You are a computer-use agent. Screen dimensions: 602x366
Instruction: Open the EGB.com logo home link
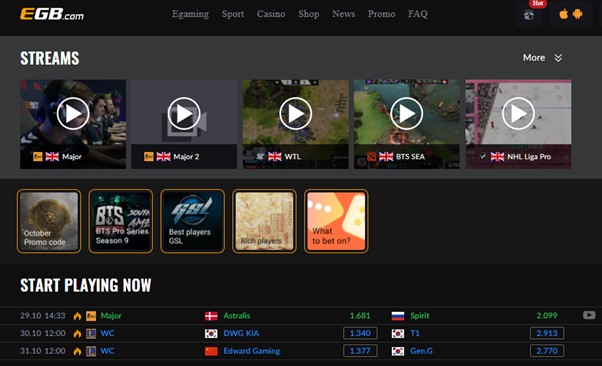click(52, 14)
